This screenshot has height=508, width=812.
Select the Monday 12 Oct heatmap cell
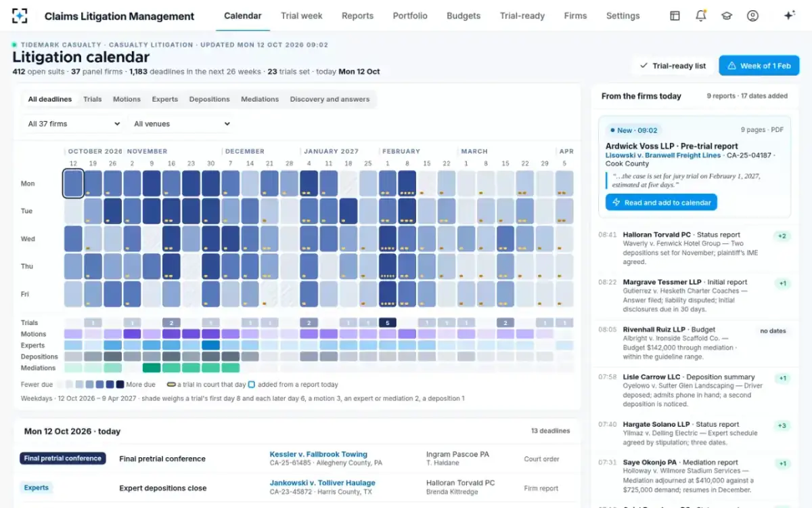[x=73, y=184]
